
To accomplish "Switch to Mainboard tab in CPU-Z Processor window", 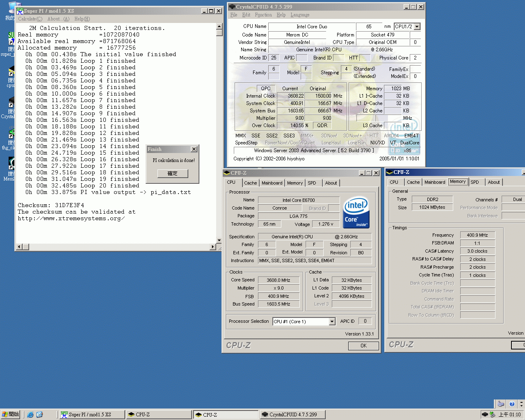I will [x=272, y=183].
